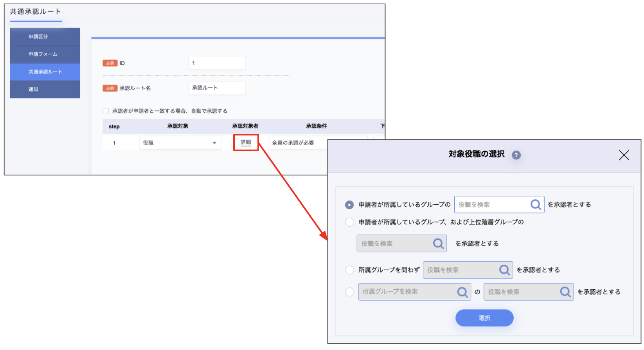
Task: Open 通知 in the sidebar menu
Action: 45,89
